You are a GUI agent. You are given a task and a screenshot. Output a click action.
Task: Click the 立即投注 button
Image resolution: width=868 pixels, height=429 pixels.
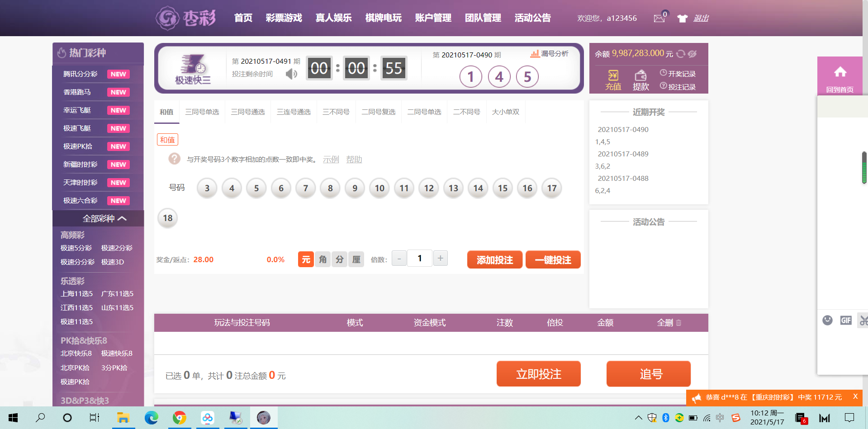coord(538,374)
